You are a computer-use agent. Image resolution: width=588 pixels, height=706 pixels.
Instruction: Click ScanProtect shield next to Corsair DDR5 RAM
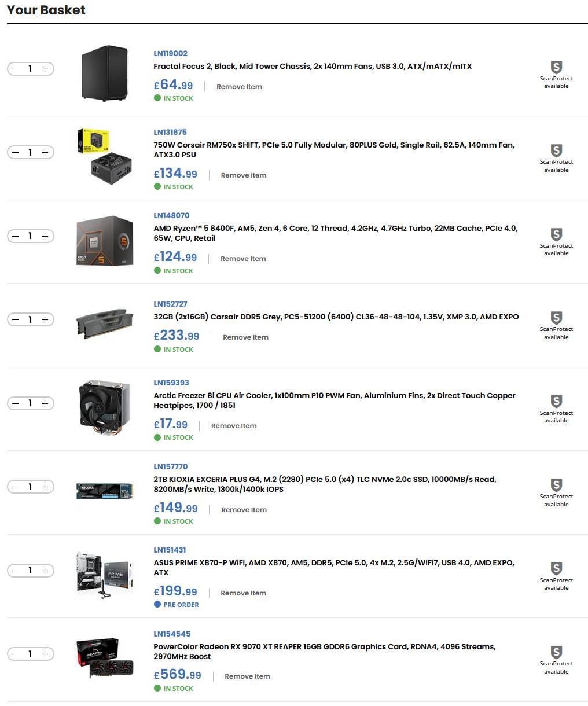coord(556,318)
